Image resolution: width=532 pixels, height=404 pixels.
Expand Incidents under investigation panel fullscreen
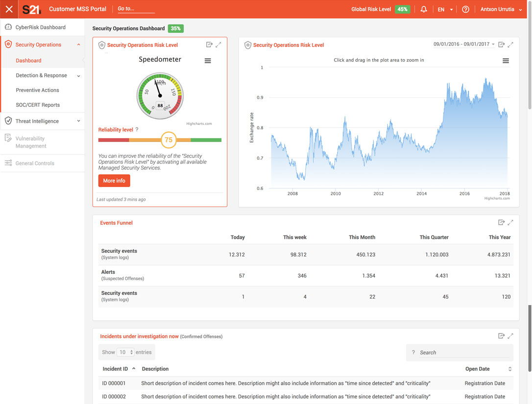pos(510,336)
